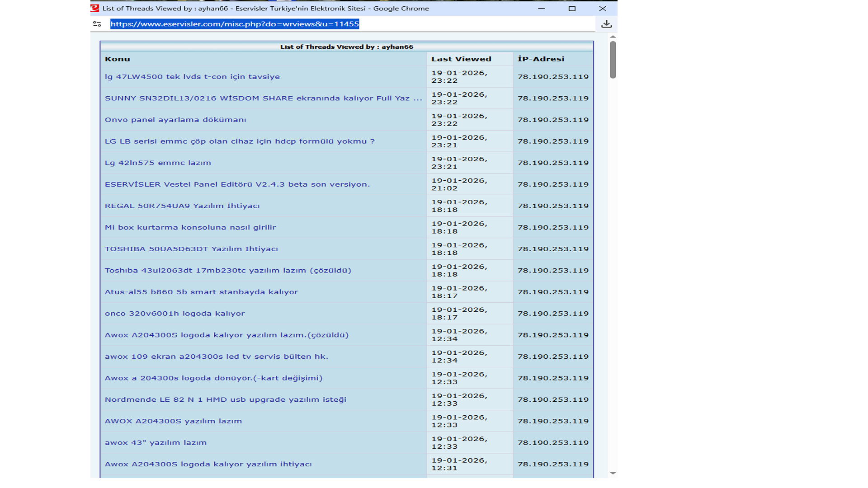Viewport: 868px width, 488px height.
Task: Click timestamp 12:31 in last Awox row
Action: pyautogui.click(x=459, y=464)
